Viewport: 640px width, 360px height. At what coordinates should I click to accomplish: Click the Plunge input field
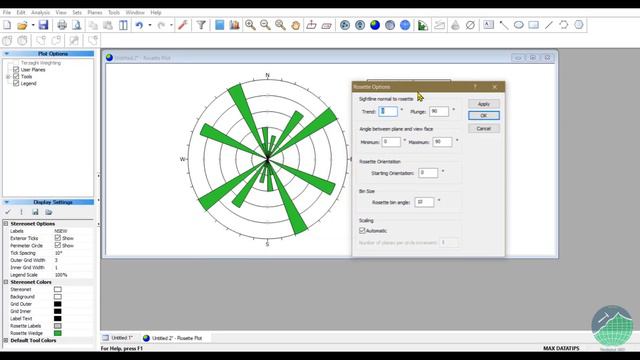(439, 111)
